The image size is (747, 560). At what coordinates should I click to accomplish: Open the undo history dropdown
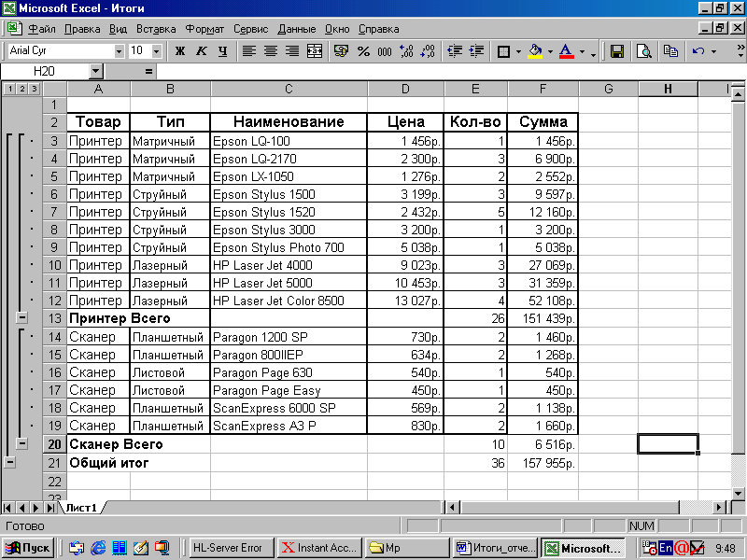coord(713,51)
